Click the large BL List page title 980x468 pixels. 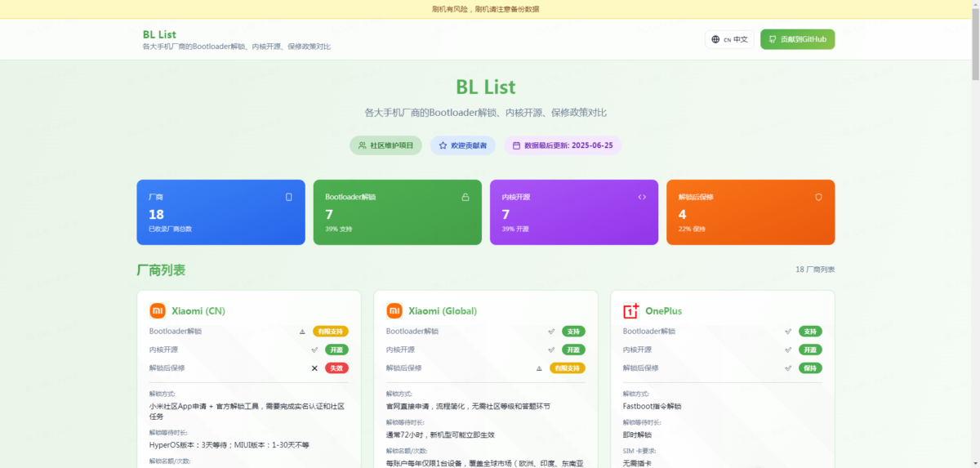tap(486, 87)
